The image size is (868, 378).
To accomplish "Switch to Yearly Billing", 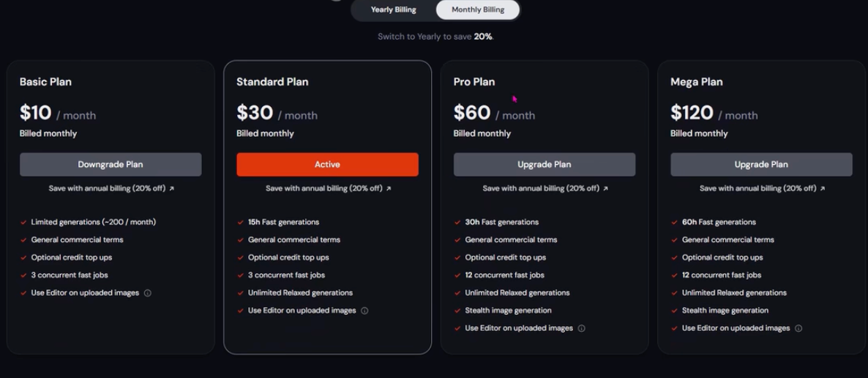I will tap(394, 10).
